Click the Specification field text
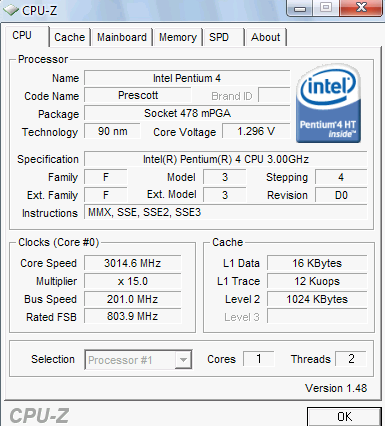 pos(226,159)
